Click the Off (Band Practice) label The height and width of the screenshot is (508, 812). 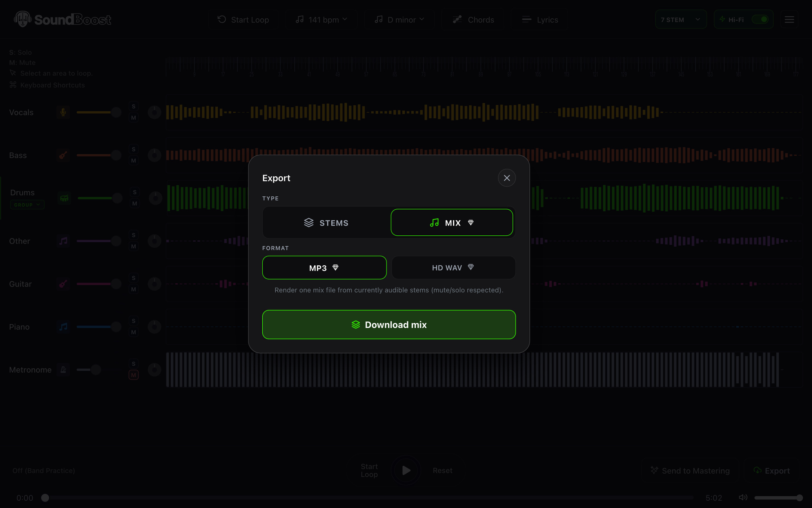(x=44, y=471)
